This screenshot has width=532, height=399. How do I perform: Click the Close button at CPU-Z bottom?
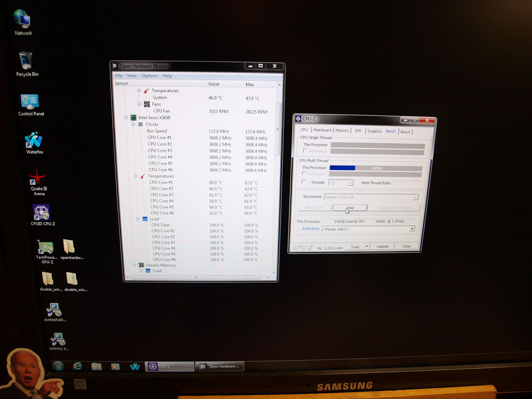click(407, 246)
